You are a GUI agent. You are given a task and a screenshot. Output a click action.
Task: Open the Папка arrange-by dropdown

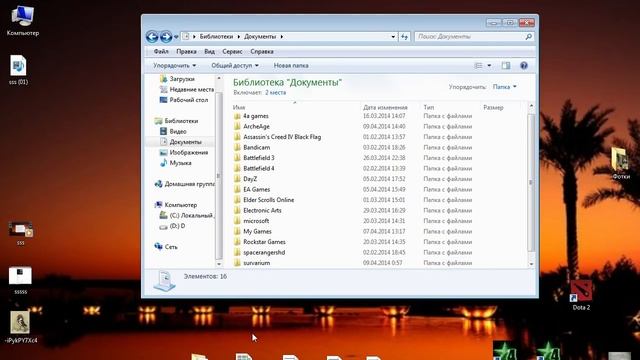click(x=504, y=87)
